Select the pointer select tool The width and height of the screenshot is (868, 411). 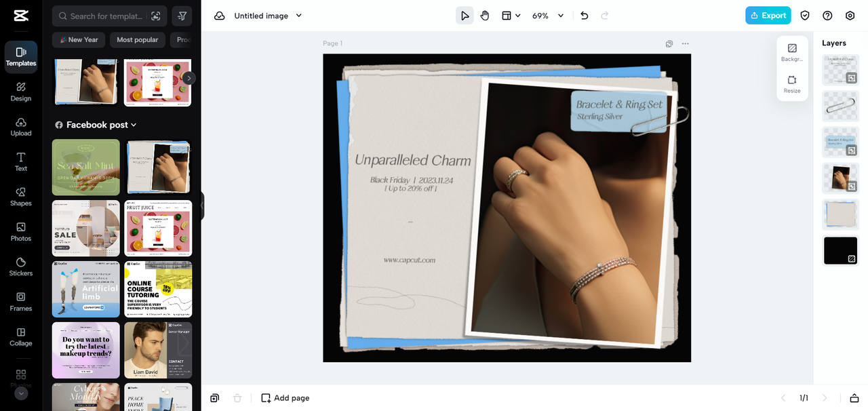coord(465,16)
